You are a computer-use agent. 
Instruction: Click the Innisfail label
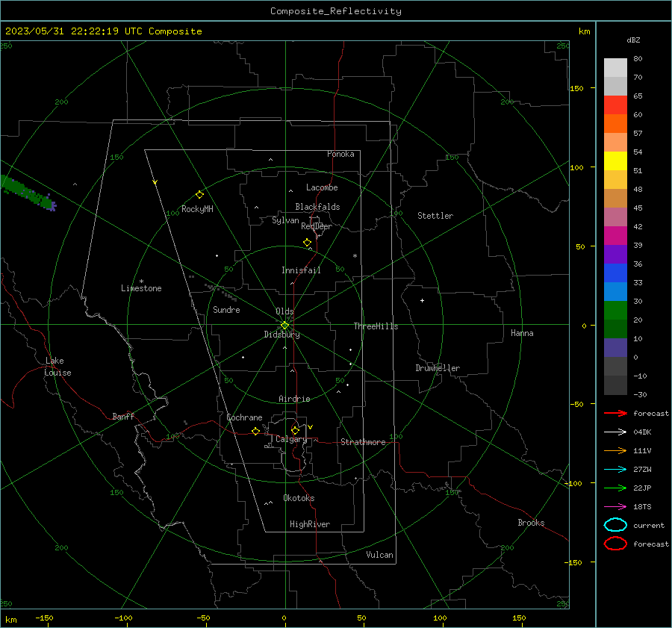coord(301,270)
